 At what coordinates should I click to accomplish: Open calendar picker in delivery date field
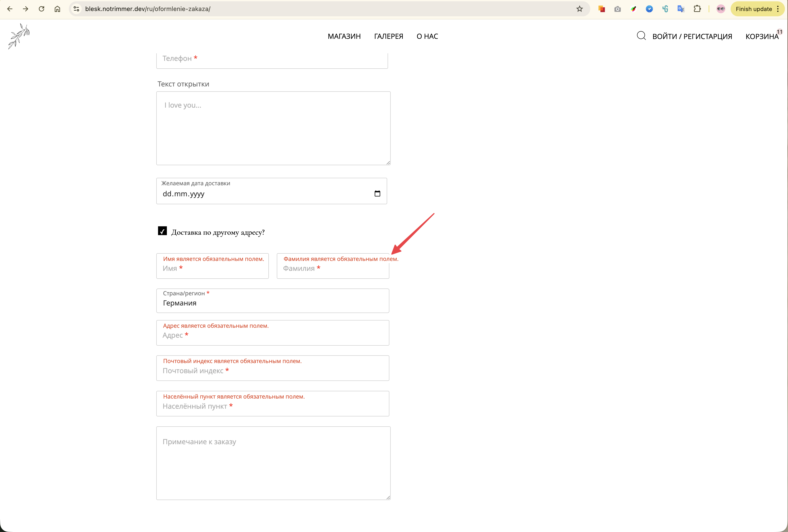(377, 193)
